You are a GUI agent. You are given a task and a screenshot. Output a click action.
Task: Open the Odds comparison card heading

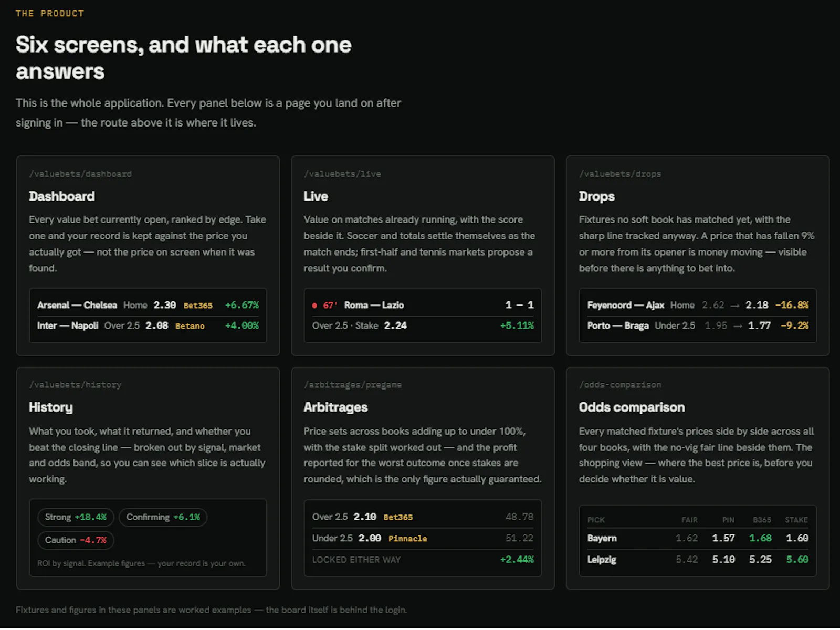click(x=632, y=407)
